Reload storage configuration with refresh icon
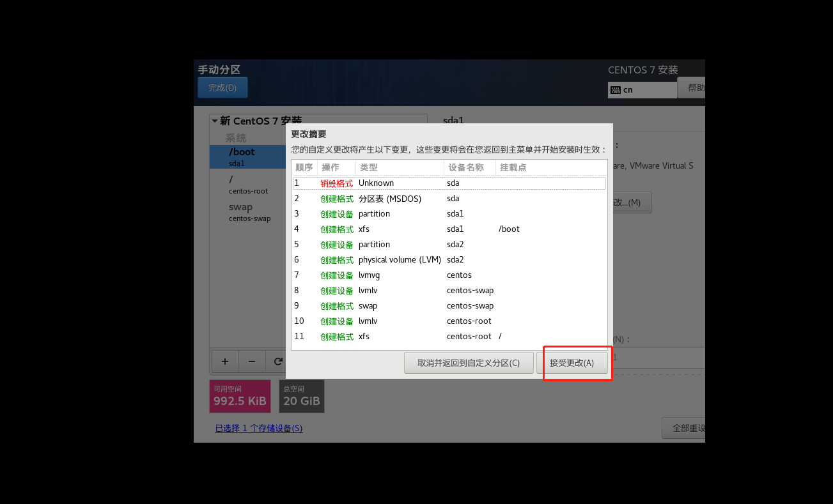The width and height of the screenshot is (833, 504). click(x=278, y=362)
